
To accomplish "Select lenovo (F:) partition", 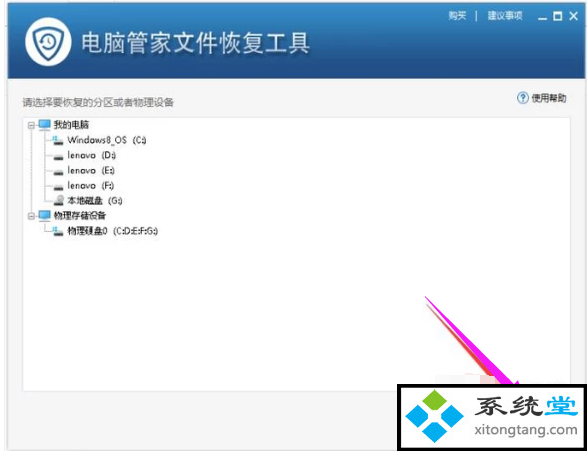I will 91,186.
